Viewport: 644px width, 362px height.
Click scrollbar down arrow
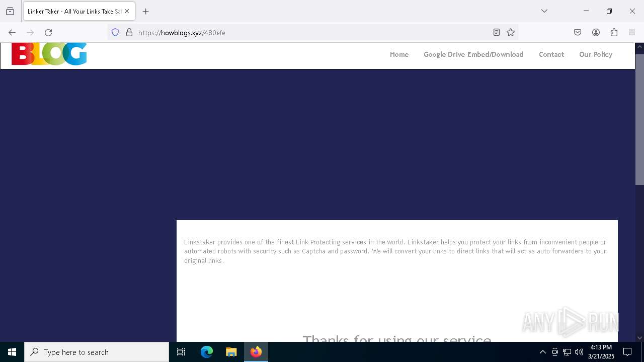639,338
